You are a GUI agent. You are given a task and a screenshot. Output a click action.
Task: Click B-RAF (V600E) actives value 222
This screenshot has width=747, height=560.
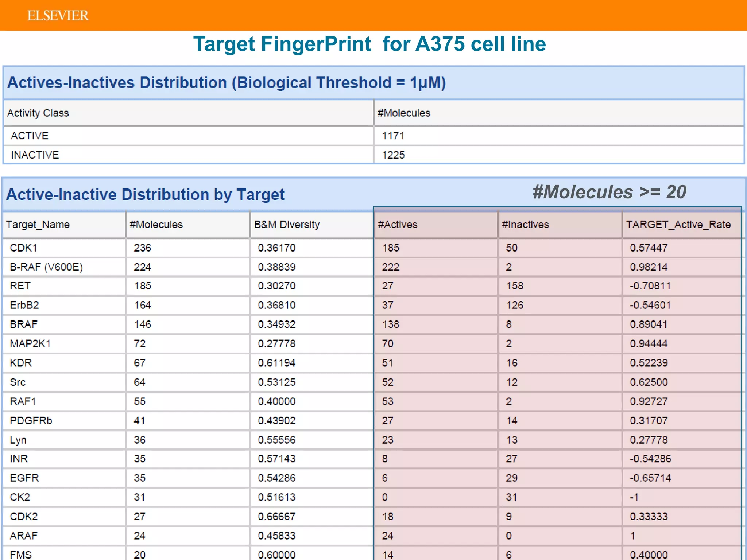(x=391, y=267)
